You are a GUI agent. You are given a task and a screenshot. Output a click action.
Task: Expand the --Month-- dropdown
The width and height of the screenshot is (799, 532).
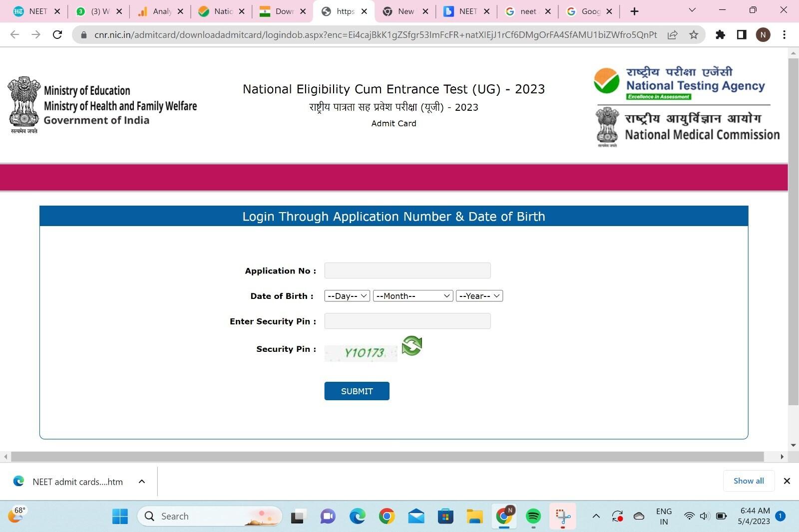click(412, 295)
